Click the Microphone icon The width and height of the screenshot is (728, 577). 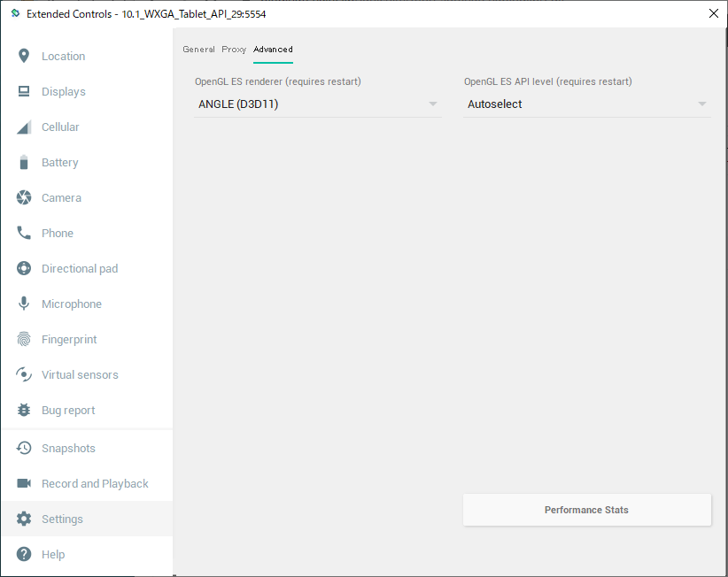point(24,304)
